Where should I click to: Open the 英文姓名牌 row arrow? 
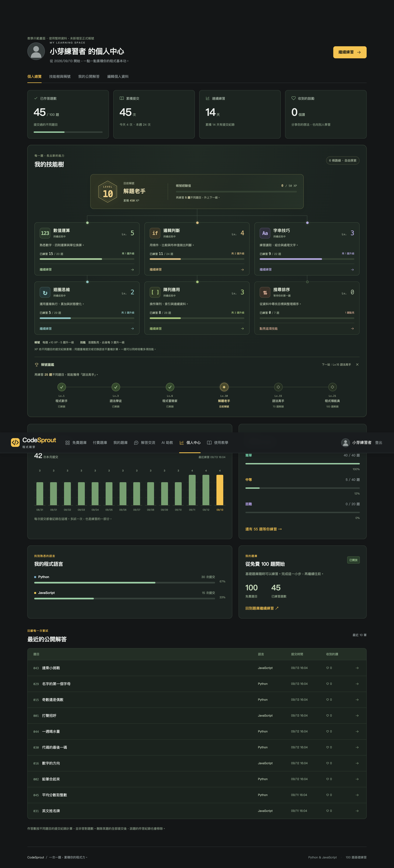(357, 811)
